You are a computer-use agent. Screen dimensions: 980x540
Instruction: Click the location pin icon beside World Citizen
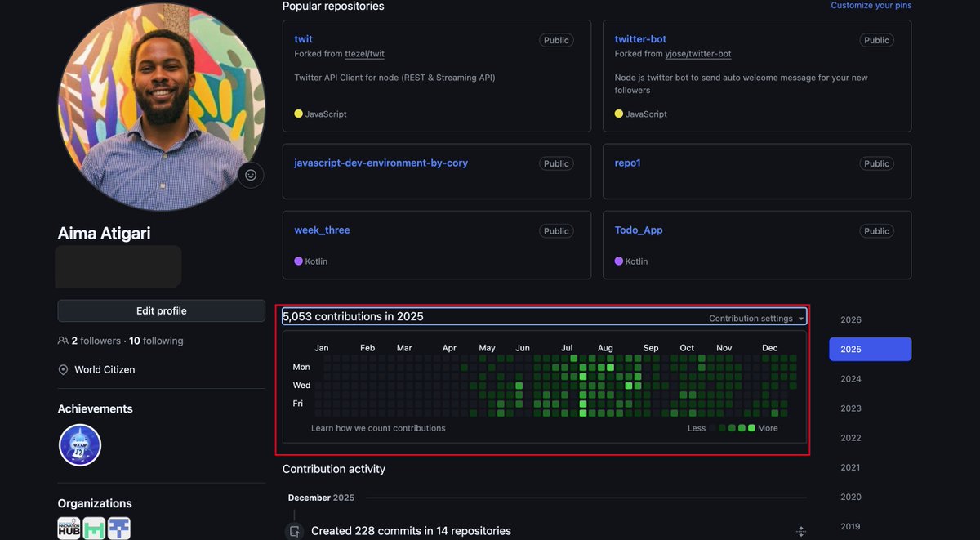click(x=63, y=370)
